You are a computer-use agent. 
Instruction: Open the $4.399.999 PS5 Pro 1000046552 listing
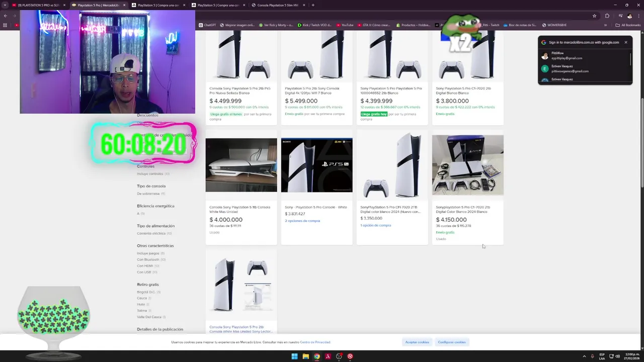click(391, 90)
